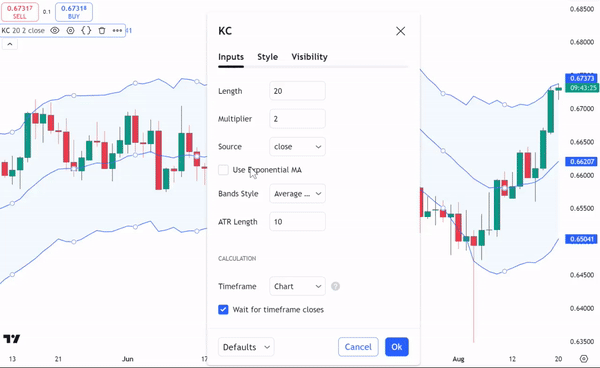This screenshot has height=368, width=600.
Task: Click the TradingView logo
Action: (12, 339)
